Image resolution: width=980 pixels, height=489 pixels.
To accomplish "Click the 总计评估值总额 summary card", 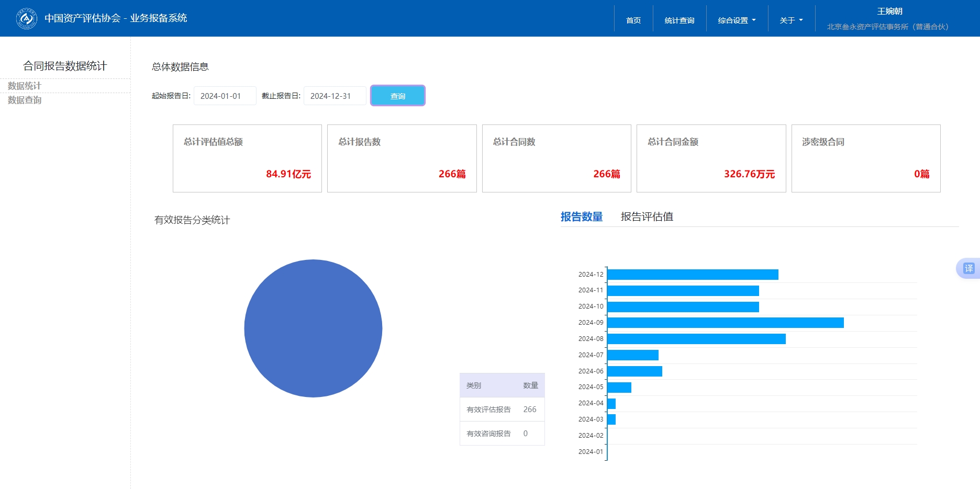I will [x=247, y=158].
